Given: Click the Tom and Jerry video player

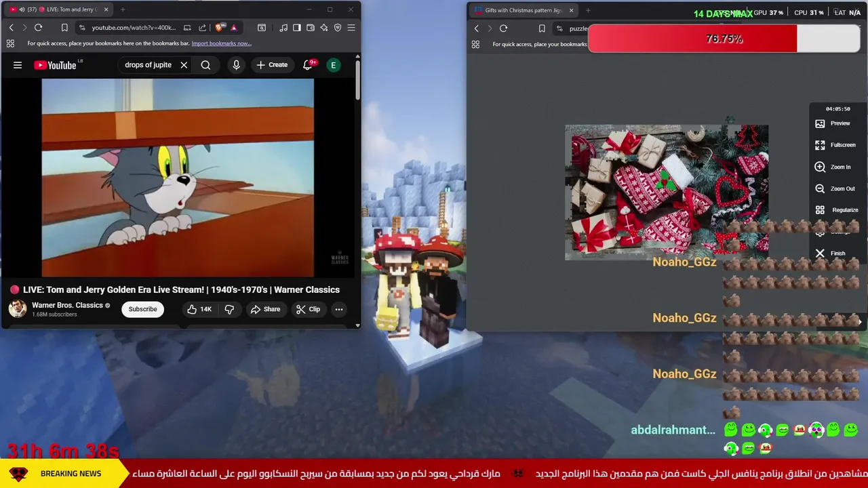Looking at the screenshot, I should pos(178,178).
